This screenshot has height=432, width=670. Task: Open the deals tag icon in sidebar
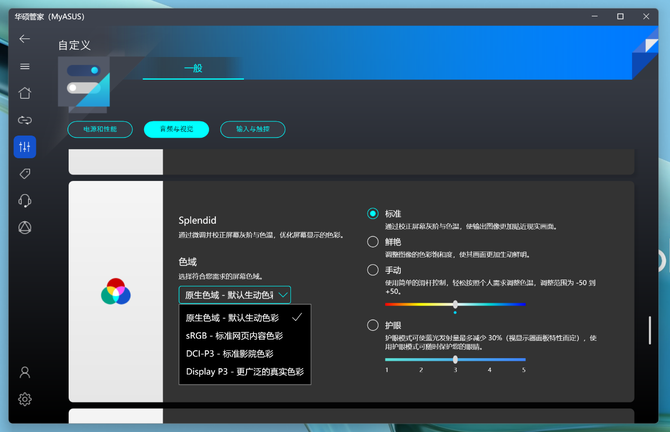pos(25,173)
